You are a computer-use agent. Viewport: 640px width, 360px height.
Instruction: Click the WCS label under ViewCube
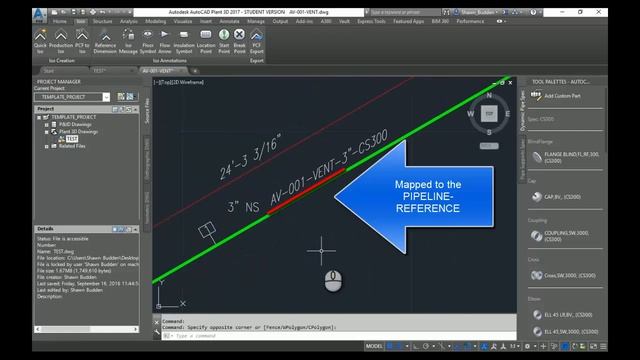click(x=489, y=146)
